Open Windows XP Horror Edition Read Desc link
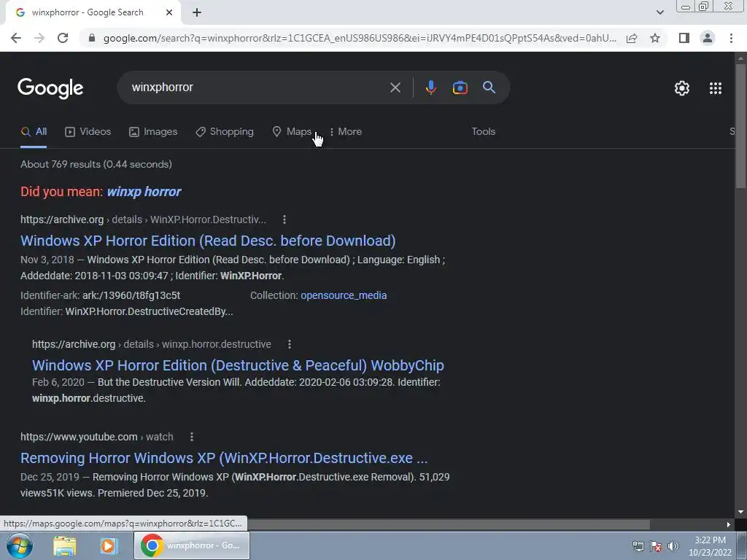 pyautogui.click(x=208, y=241)
